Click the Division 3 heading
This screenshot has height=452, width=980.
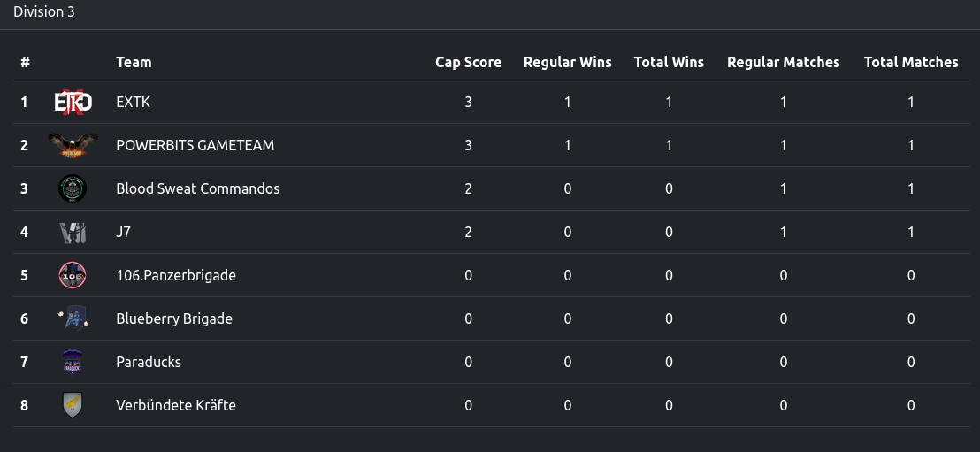(x=43, y=11)
